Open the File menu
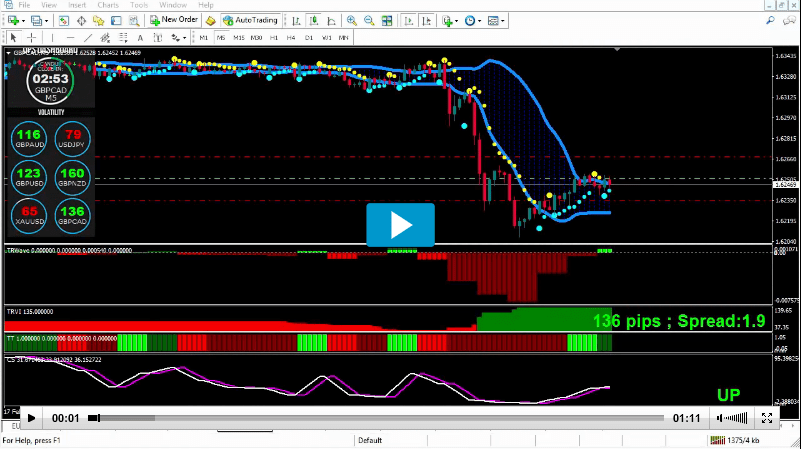This screenshot has width=801, height=449. [x=24, y=5]
